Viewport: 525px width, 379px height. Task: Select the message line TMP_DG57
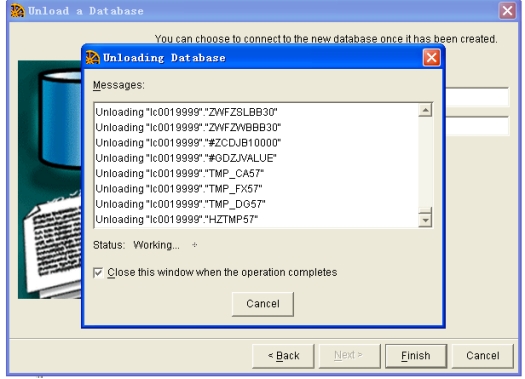tap(180, 204)
